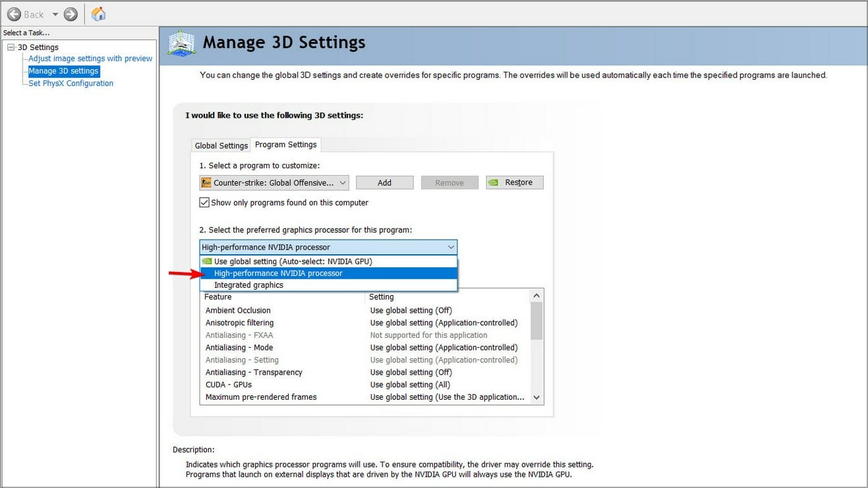Click the Remove button
The width and height of the screenshot is (868, 488).
(x=449, y=182)
